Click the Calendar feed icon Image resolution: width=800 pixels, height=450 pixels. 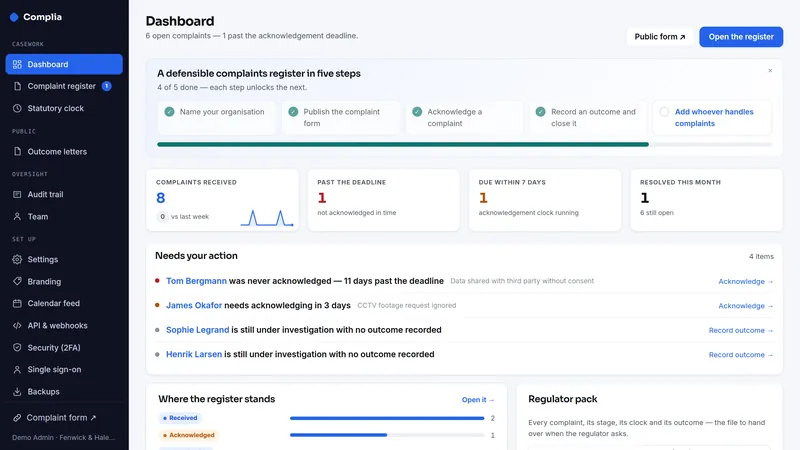click(x=17, y=303)
